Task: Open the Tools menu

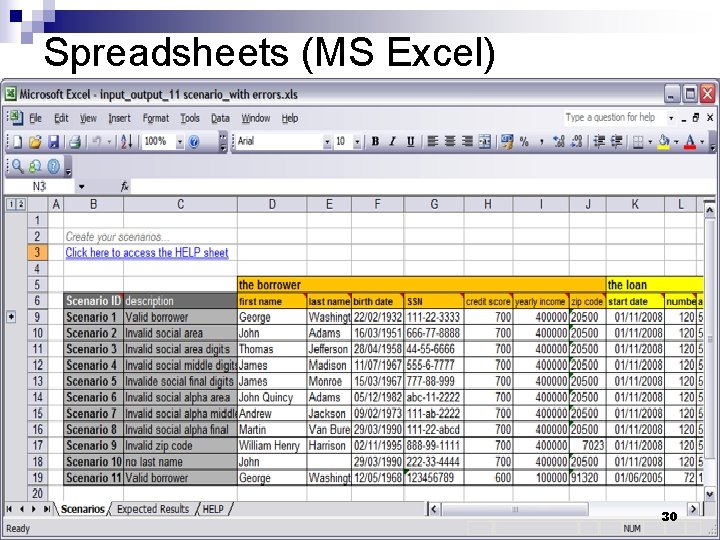Action: 190,118
